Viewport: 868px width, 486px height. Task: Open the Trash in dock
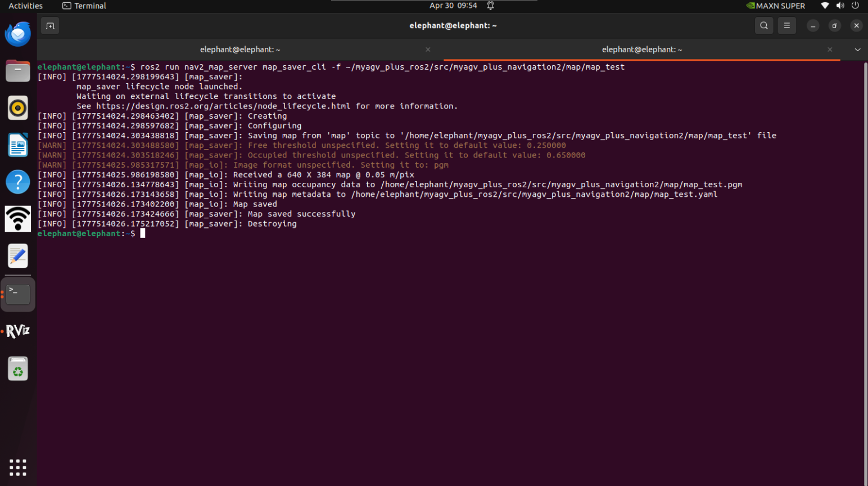pos(18,369)
